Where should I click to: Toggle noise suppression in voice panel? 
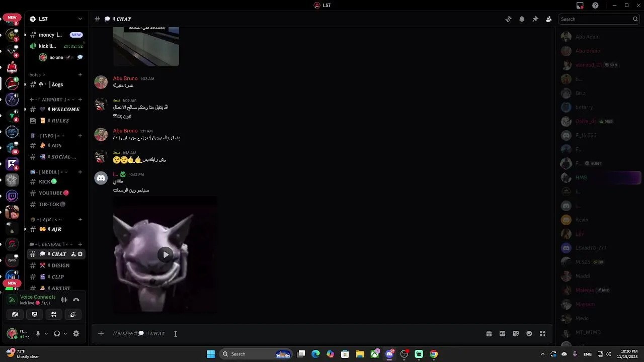tap(64, 300)
